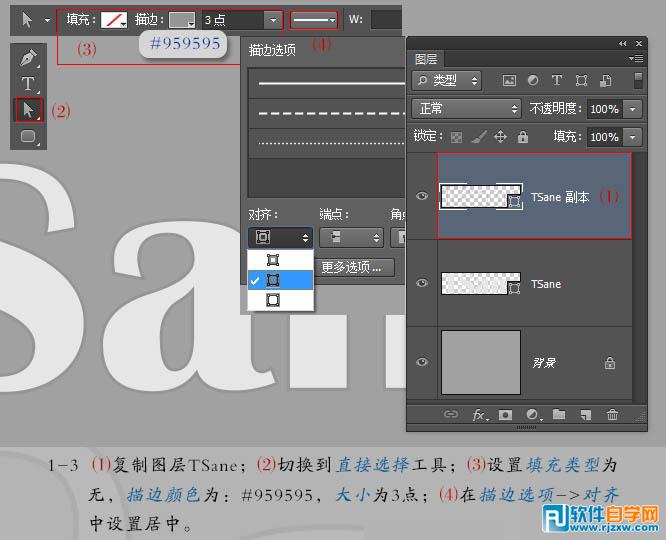Image resolution: width=666 pixels, height=540 pixels.
Task: Hide the TSane layer
Action: point(422,283)
